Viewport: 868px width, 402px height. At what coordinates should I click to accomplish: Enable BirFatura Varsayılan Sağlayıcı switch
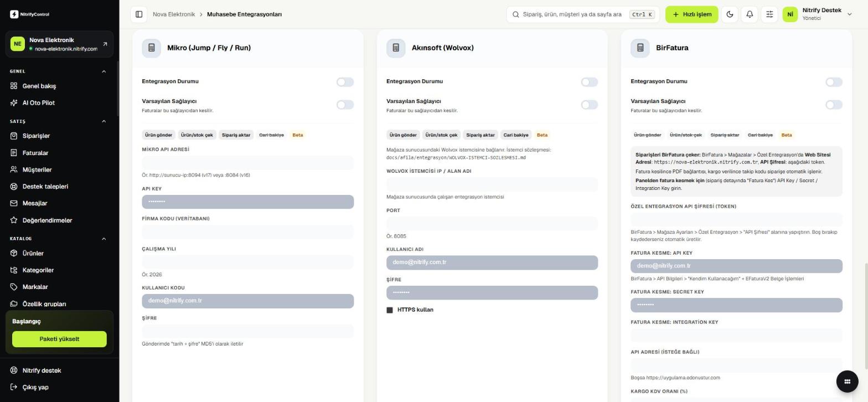834,105
